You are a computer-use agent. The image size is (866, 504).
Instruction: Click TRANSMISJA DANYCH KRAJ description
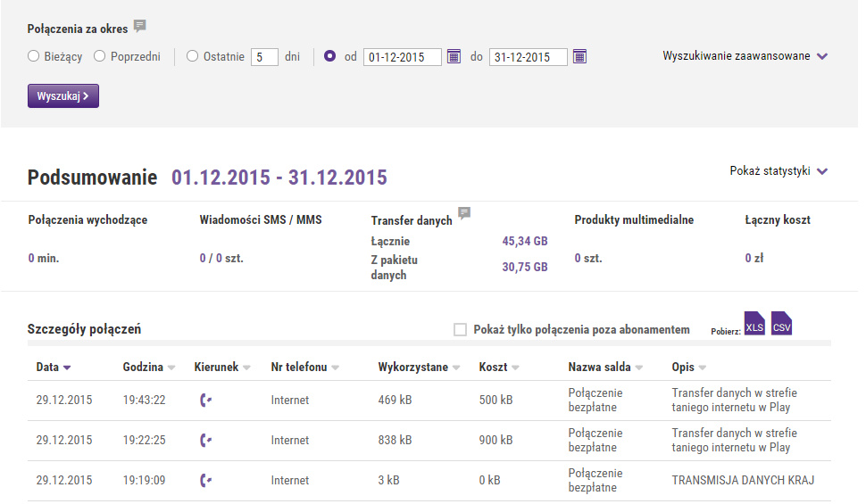tap(743, 480)
